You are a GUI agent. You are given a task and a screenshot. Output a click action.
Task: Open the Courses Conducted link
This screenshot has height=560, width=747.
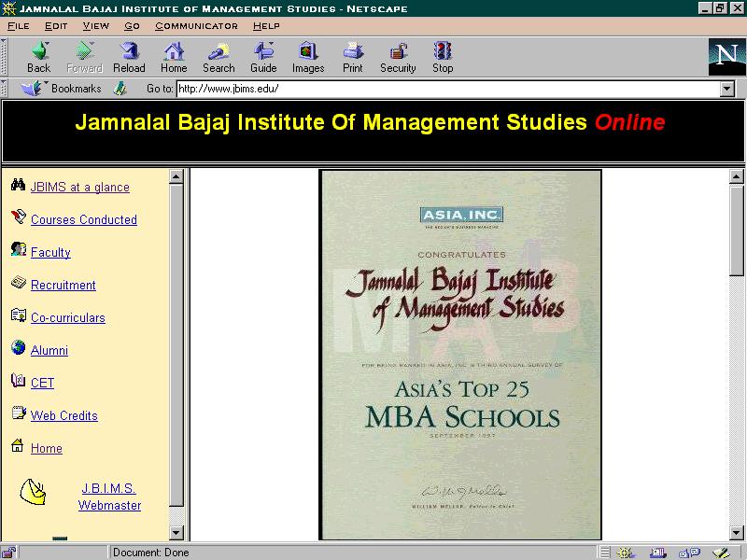coord(83,220)
